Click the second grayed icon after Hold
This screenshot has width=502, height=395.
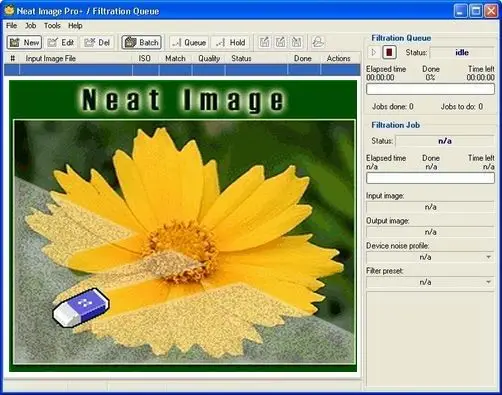coord(281,42)
